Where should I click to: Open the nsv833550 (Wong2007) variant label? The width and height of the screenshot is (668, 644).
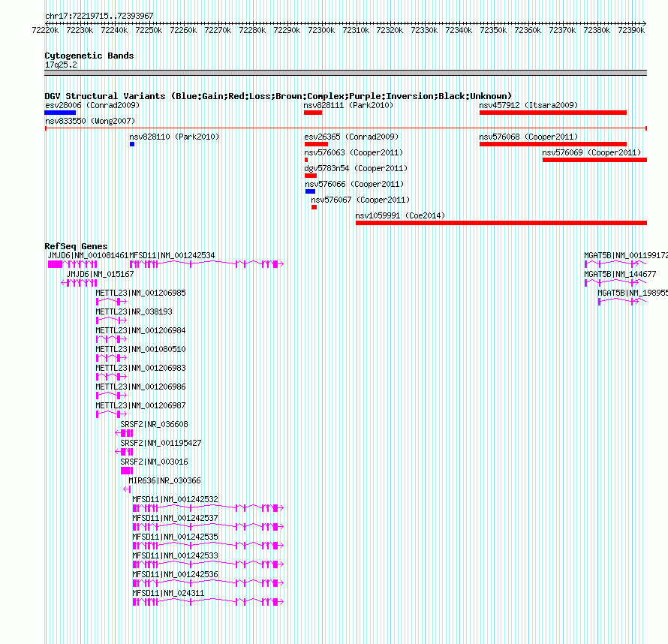point(90,121)
